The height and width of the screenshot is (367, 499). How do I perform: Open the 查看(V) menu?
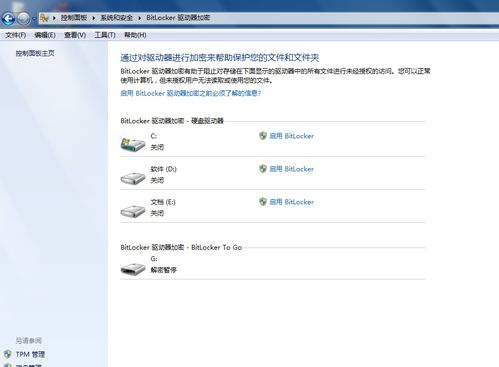tap(75, 35)
